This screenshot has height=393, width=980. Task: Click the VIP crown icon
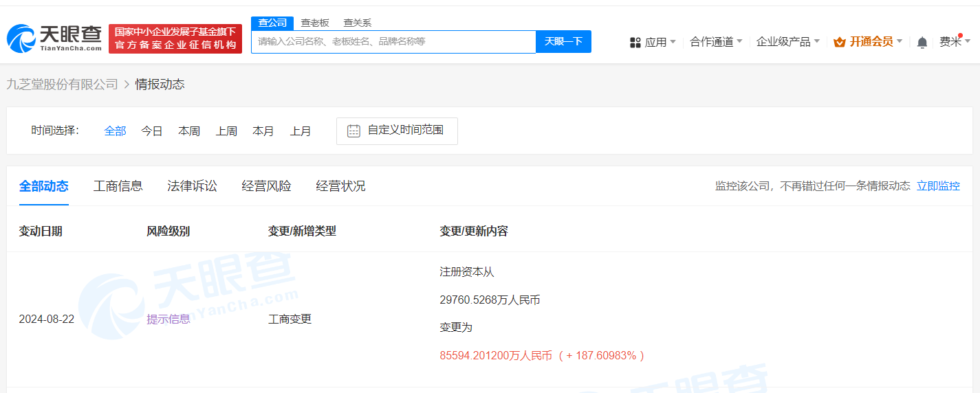point(839,43)
